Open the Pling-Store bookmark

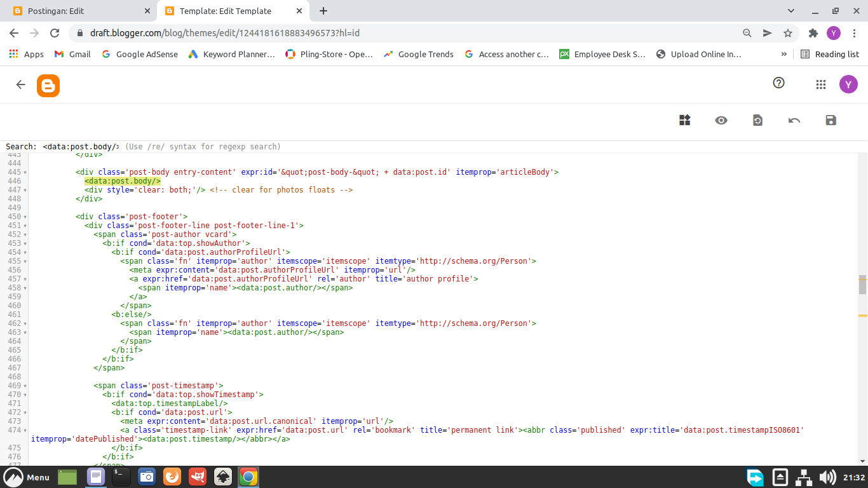pos(329,54)
